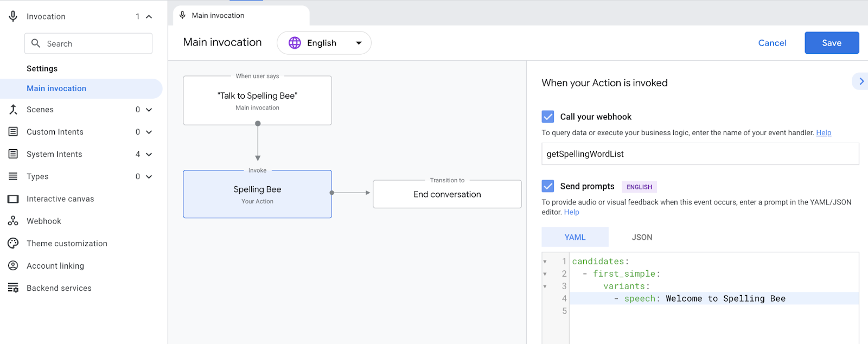Switch to the JSON tab
This screenshot has height=344, width=868.
tap(642, 237)
